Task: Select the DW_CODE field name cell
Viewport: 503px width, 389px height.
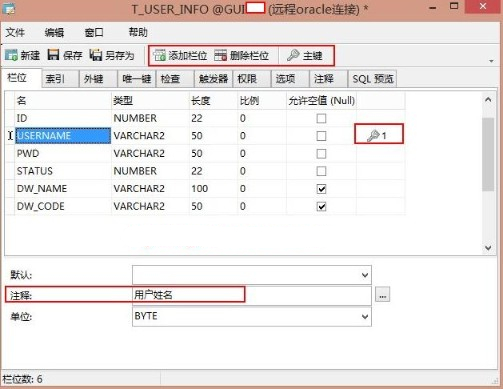Action: (63, 207)
